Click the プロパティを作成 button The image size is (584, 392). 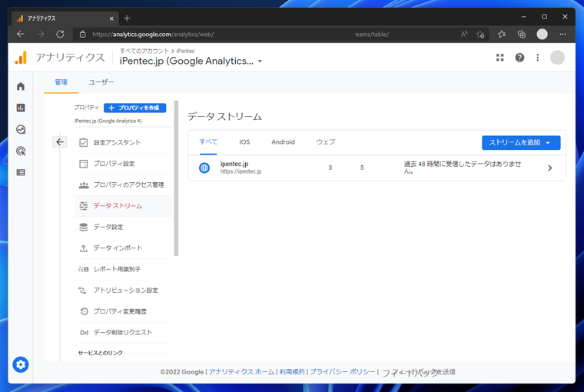click(134, 108)
